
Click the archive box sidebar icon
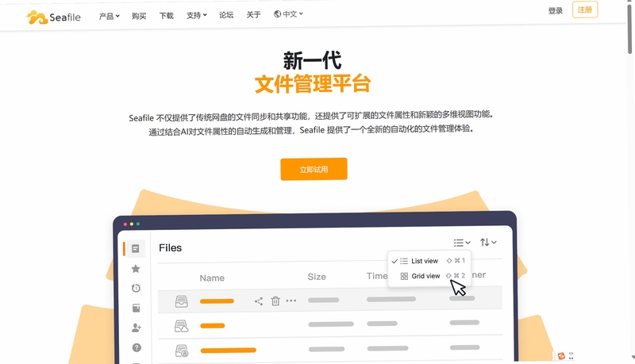[x=136, y=308]
